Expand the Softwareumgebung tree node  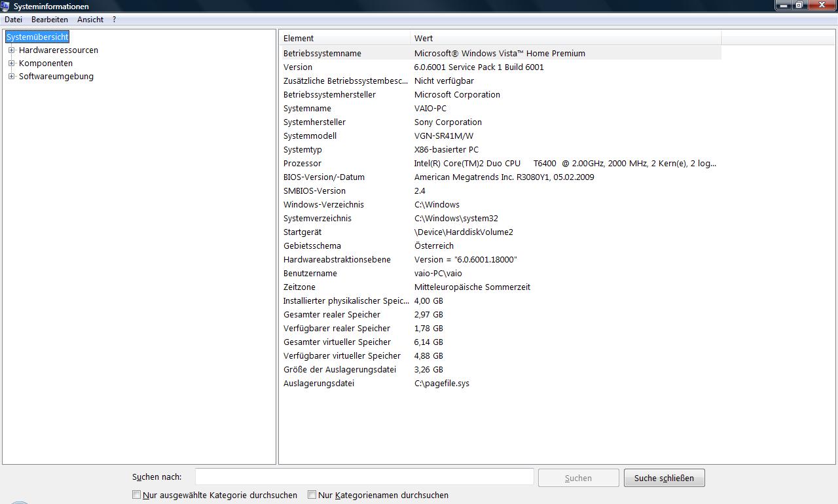(x=11, y=77)
